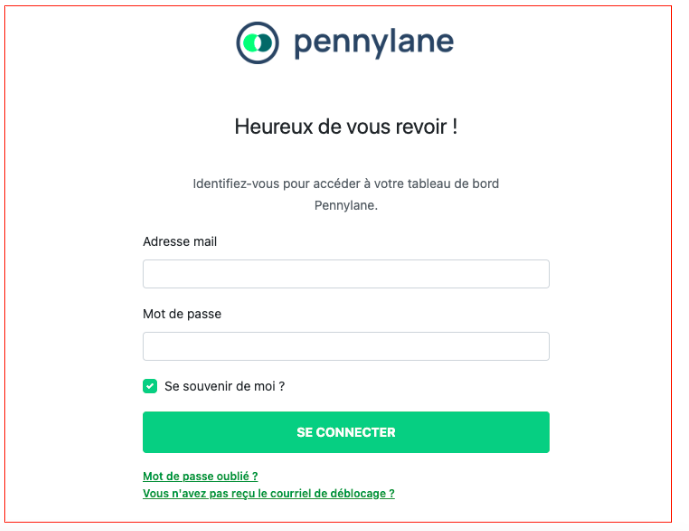Click the 'Identifiez-vous pour accéder' subtitle line
689x531 pixels.
tap(346, 183)
